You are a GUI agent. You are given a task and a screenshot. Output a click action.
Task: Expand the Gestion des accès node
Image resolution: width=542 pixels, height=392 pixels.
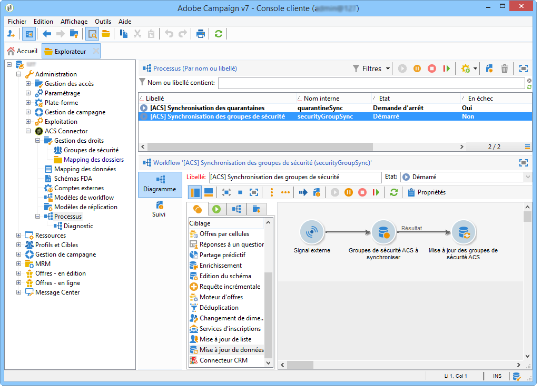tap(28, 84)
